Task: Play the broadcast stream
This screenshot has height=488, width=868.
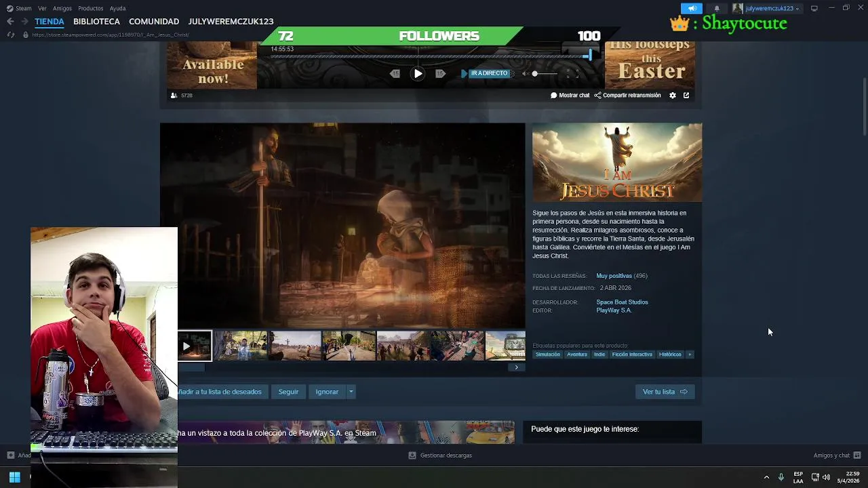Action: (x=418, y=73)
